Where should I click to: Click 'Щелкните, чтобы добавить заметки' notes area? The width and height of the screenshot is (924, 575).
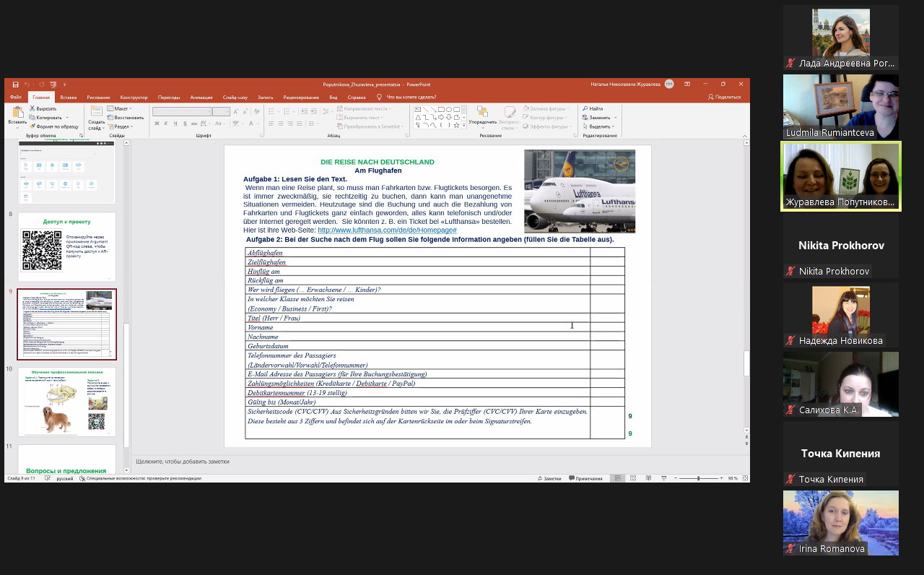coord(183,461)
